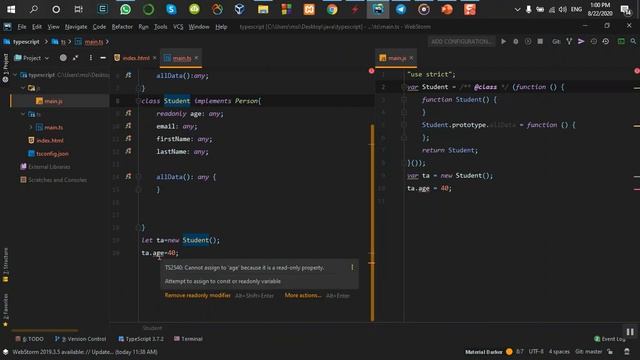Image resolution: width=640 pixels, height=360 pixels.
Task: Hide the Project panel with the minus icon
Action: point(103,58)
